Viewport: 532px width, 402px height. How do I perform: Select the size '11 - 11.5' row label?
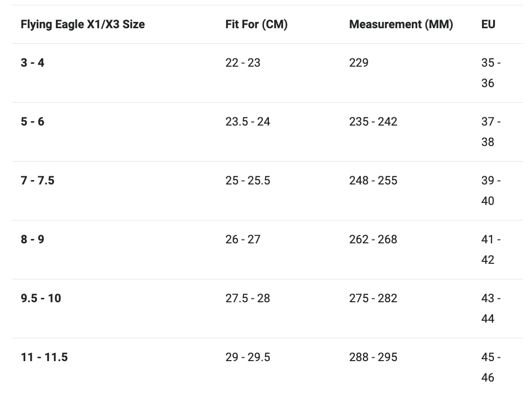[x=44, y=357]
